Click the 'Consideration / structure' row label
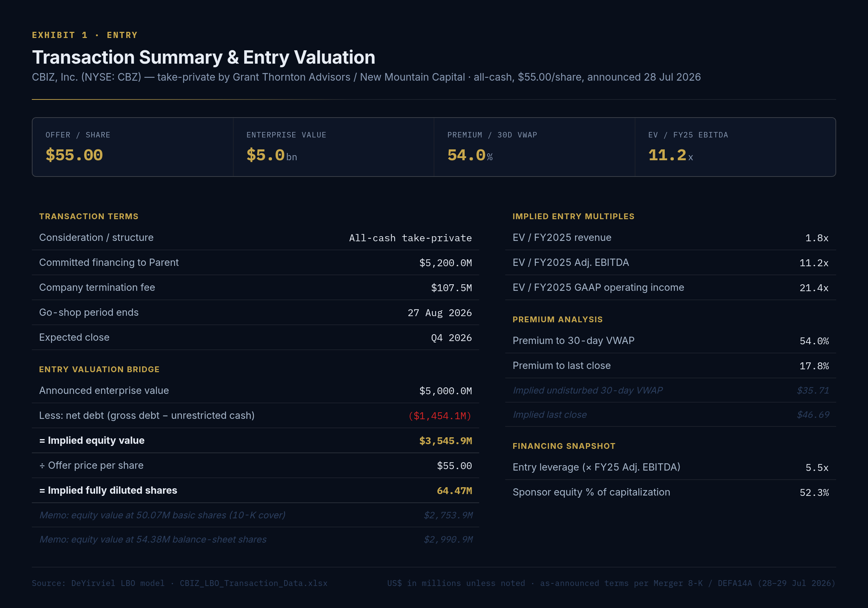Image resolution: width=868 pixels, height=608 pixels. [x=97, y=238]
